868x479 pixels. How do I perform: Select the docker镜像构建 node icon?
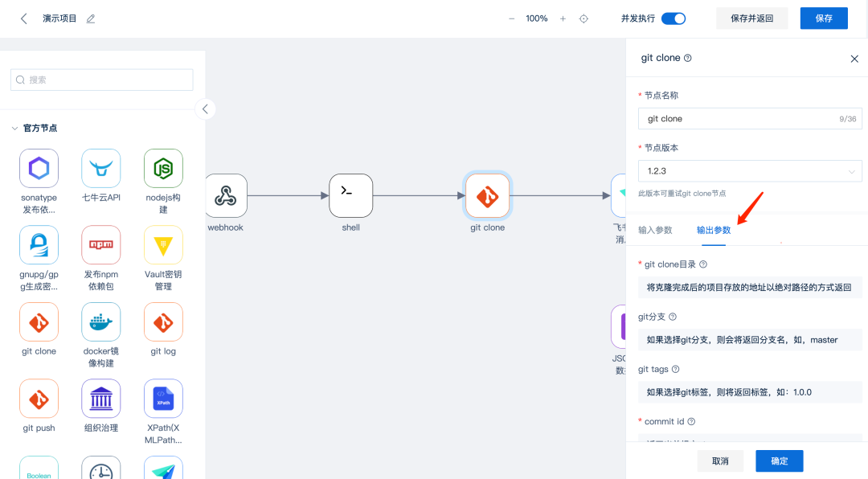(100, 321)
